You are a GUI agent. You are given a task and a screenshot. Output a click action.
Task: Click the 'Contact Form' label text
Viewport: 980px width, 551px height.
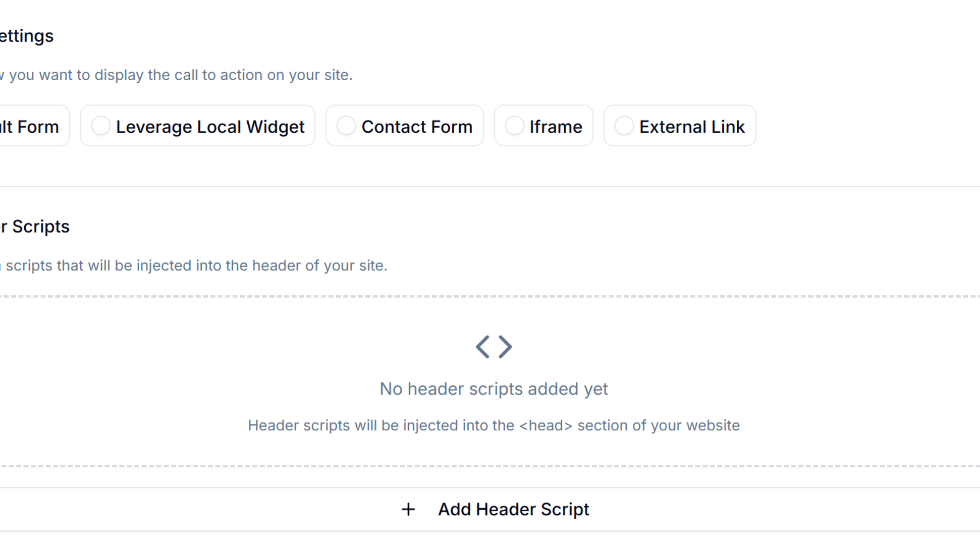click(x=417, y=127)
